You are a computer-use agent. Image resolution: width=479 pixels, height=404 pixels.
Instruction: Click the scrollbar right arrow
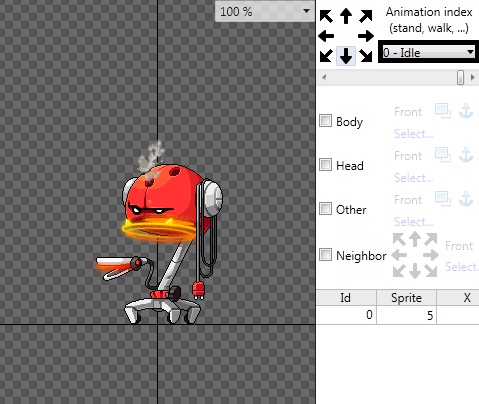point(473,77)
